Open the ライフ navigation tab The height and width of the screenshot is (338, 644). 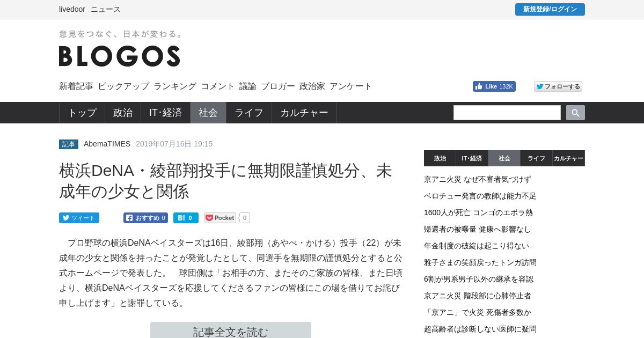pos(249,113)
